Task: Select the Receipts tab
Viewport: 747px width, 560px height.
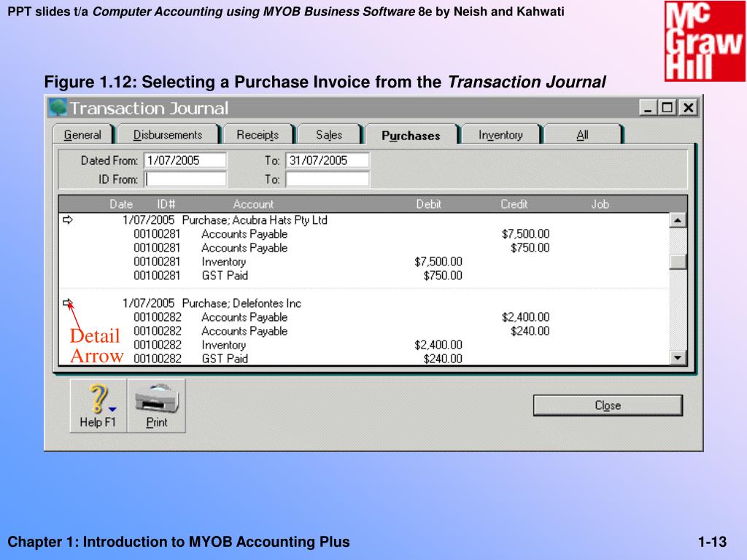Action: click(x=258, y=135)
